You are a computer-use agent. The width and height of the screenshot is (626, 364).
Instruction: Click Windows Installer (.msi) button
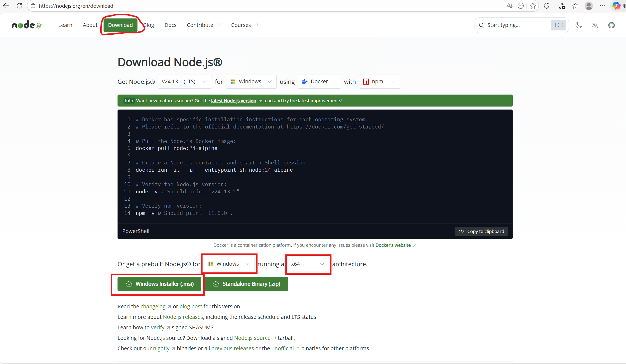159,284
